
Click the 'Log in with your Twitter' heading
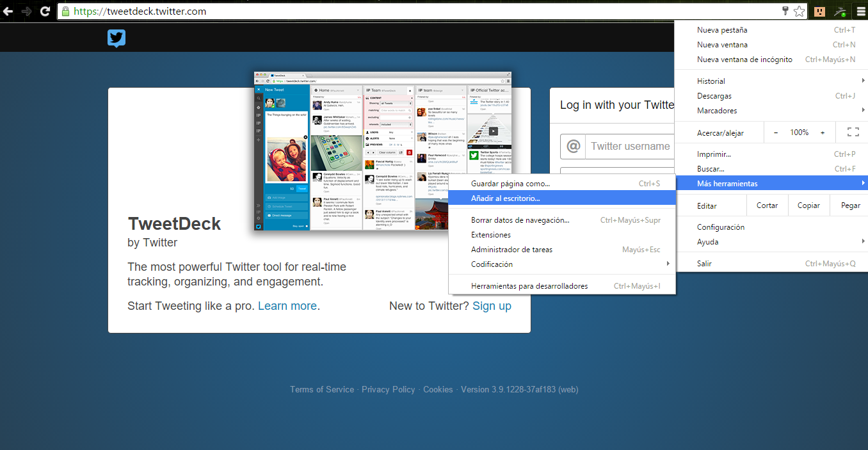coord(617,105)
